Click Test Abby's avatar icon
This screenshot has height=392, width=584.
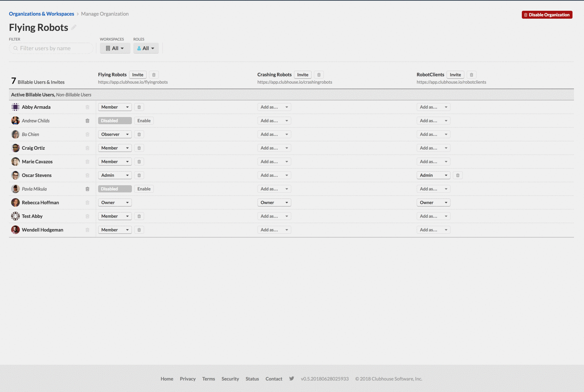coord(15,216)
